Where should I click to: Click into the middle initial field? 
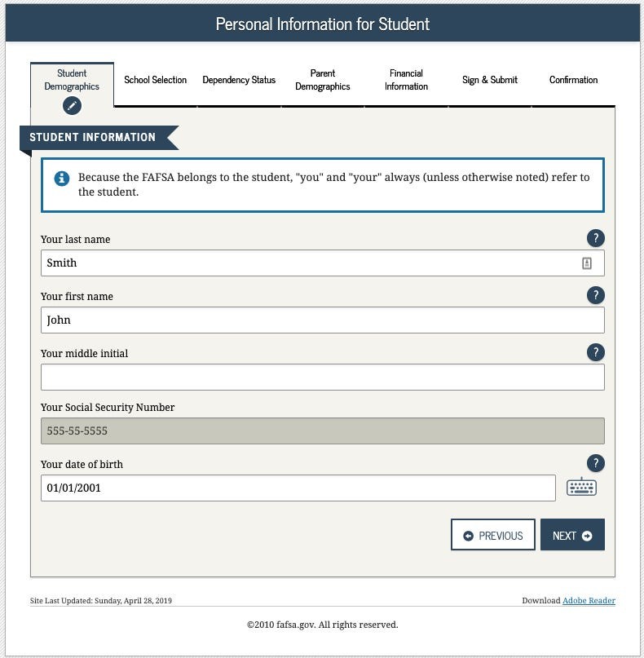(x=322, y=377)
